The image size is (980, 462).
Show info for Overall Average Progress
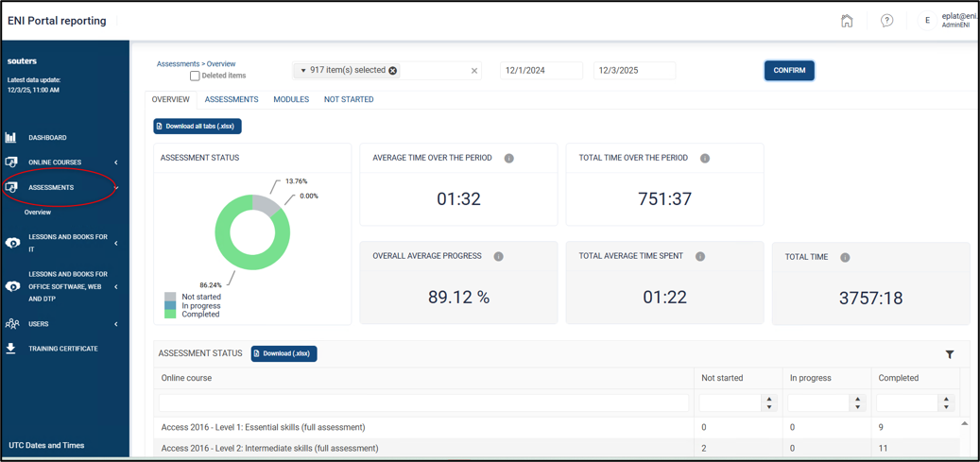(498, 256)
